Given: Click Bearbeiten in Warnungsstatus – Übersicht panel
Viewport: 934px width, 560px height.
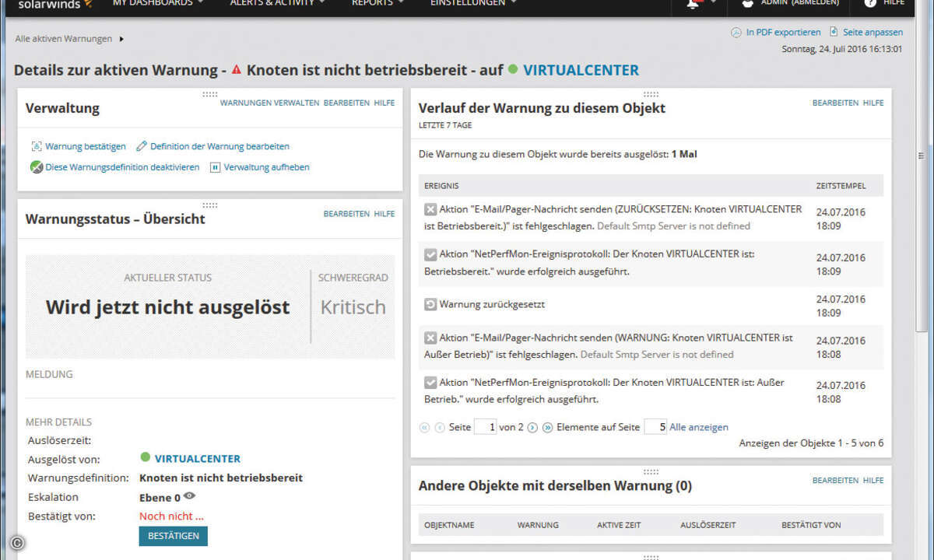Looking at the screenshot, I should [x=346, y=214].
